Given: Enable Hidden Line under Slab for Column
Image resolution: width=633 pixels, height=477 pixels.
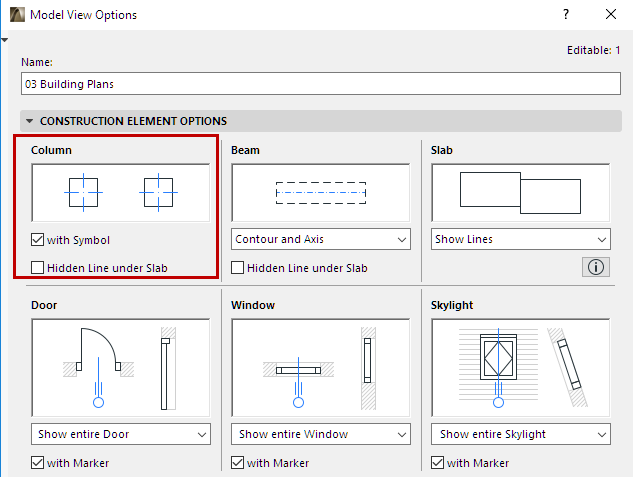Looking at the screenshot, I should 38,267.
